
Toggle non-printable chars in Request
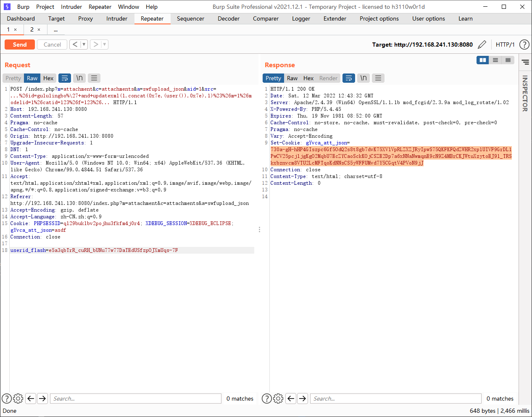pos(79,78)
